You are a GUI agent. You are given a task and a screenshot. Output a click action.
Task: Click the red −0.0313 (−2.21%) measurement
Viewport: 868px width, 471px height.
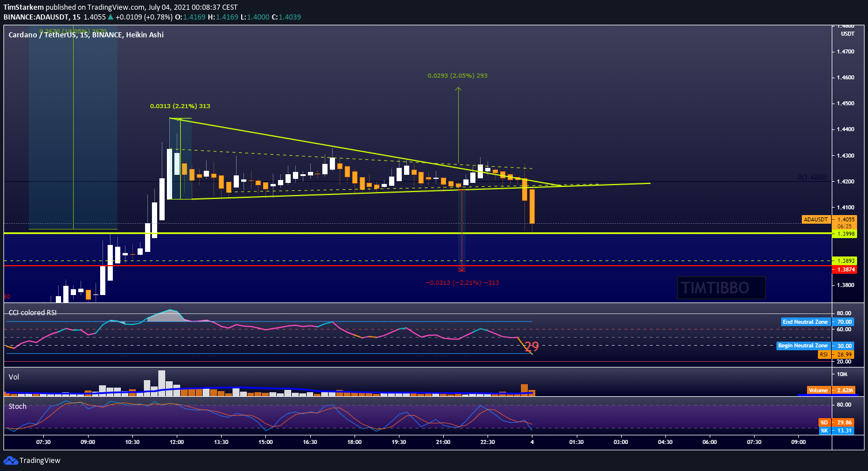(462, 282)
